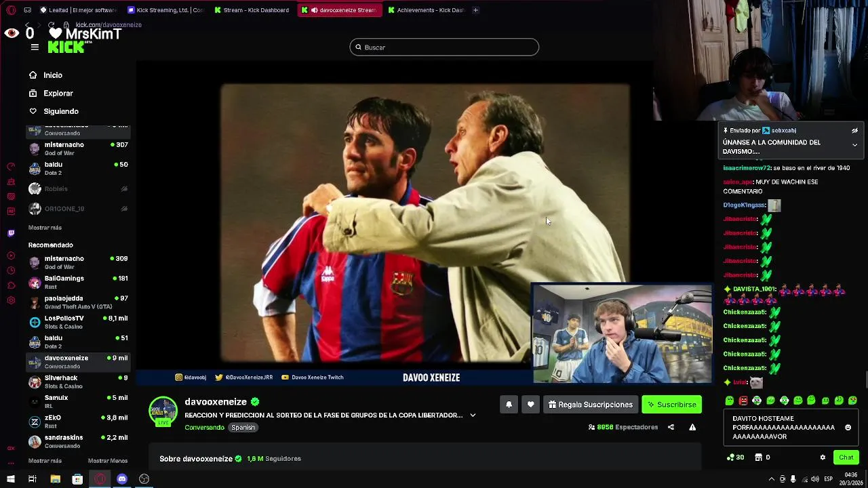Screen dimensions: 868x488
Task: Open the emoji picker in chat input
Action: pyautogui.click(x=848, y=428)
